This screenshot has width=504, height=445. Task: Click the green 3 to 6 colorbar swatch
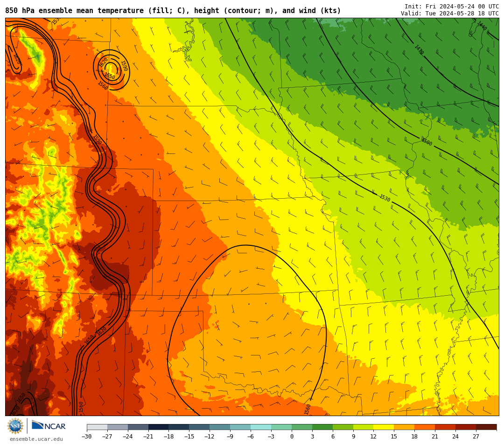pos(322,427)
